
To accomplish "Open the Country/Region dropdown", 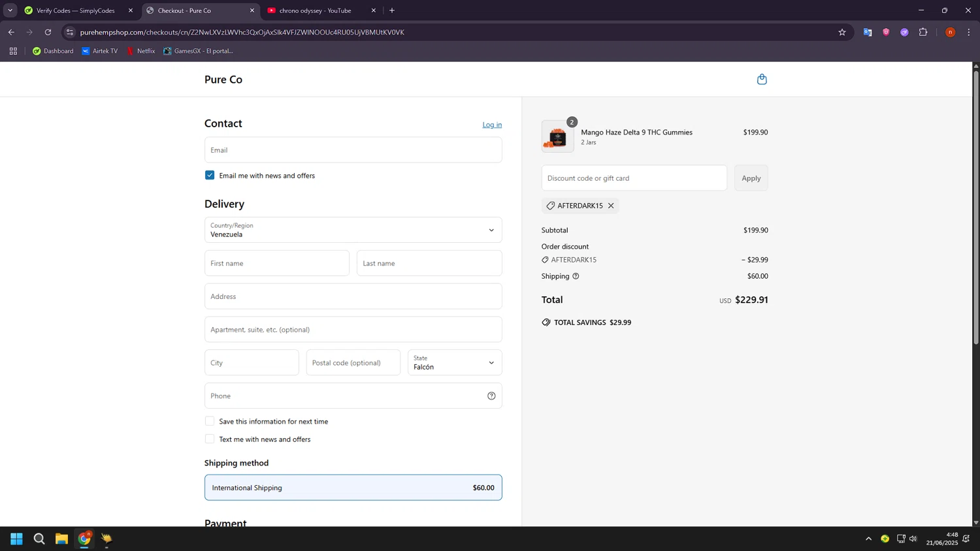I will click(x=353, y=230).
